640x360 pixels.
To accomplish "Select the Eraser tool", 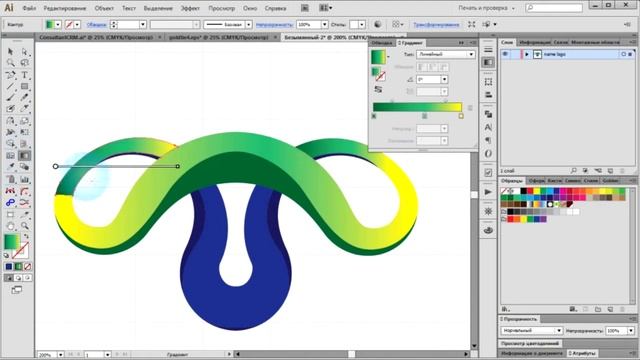I will click(24, 109).
